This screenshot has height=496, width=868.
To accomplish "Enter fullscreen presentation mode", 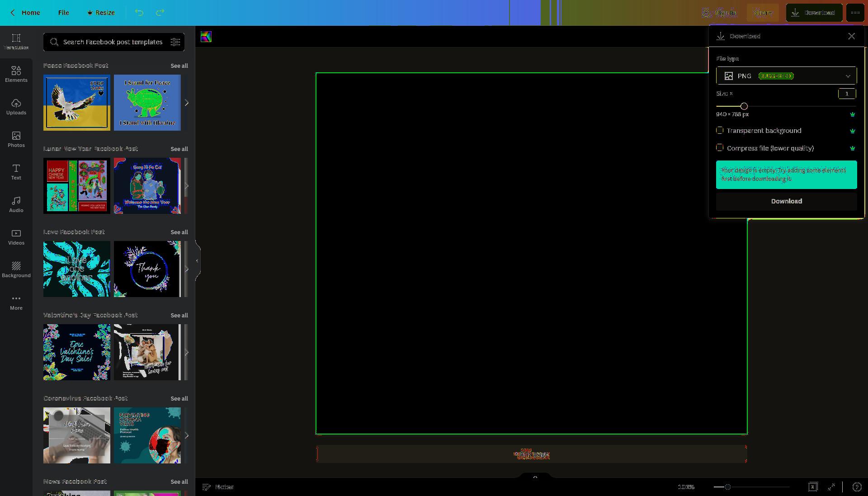I will click(831, 487).
